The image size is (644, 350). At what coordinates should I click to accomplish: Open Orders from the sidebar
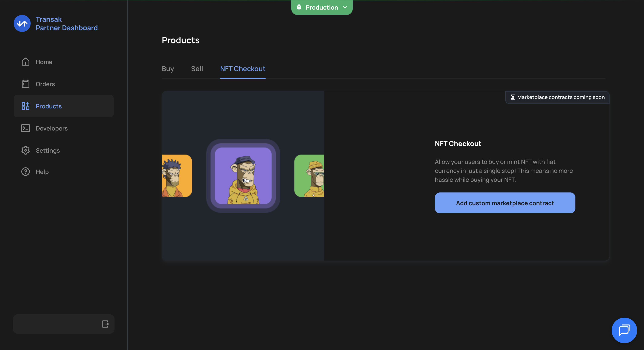(x=63, y=84)
